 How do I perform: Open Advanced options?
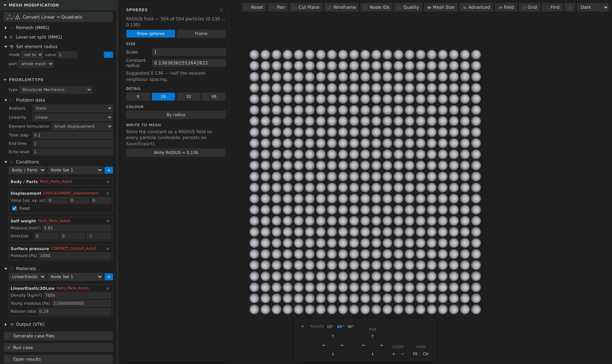[x=476, y=7]
